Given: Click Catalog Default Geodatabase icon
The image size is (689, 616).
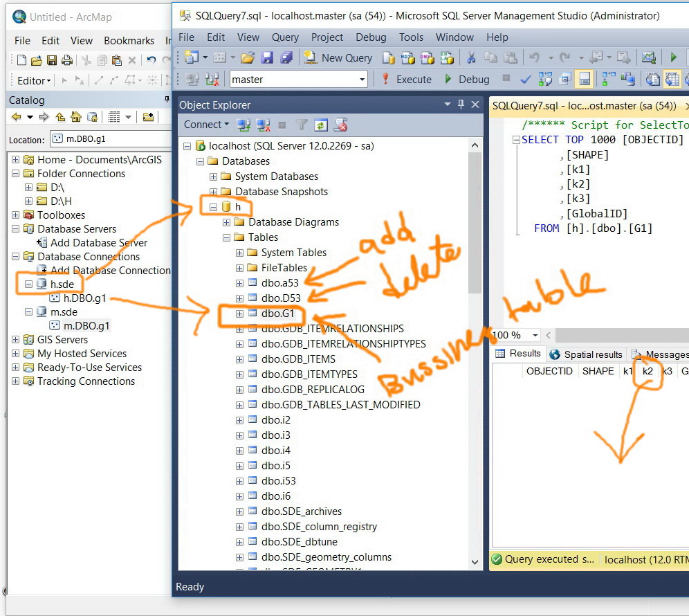Looking at the screenshot, I should tap(92, 117).
